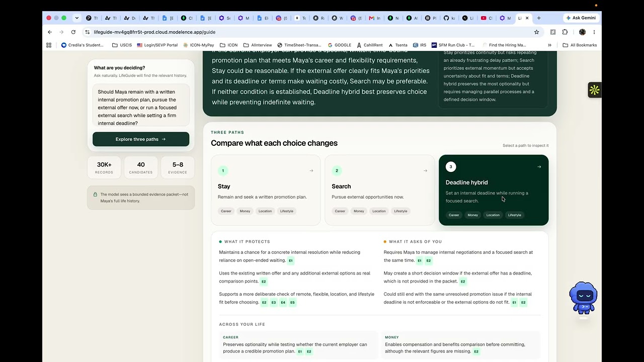Click the Ask Gemini button
The image size is (644, 362).
581,18
